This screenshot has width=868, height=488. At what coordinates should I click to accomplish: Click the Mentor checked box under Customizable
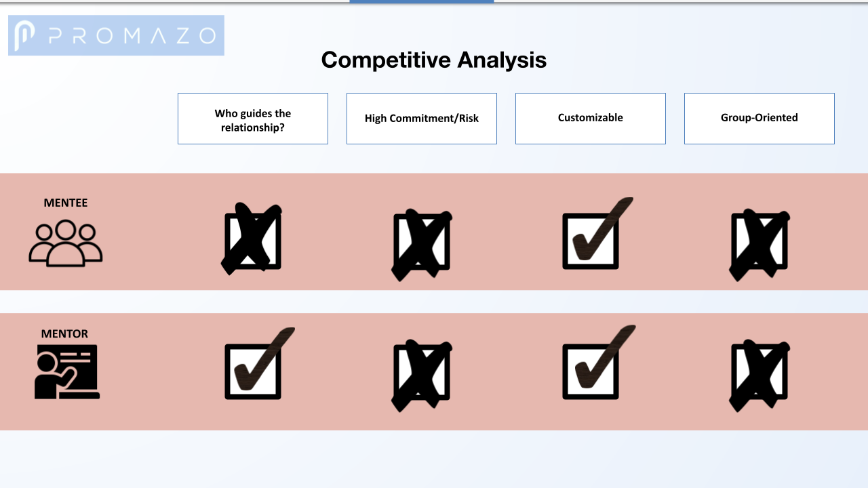tap(599, 363)
